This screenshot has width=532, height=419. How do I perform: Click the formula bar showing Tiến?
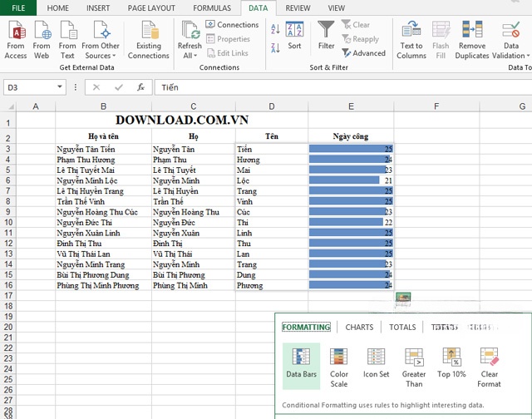tap(342, 87)
